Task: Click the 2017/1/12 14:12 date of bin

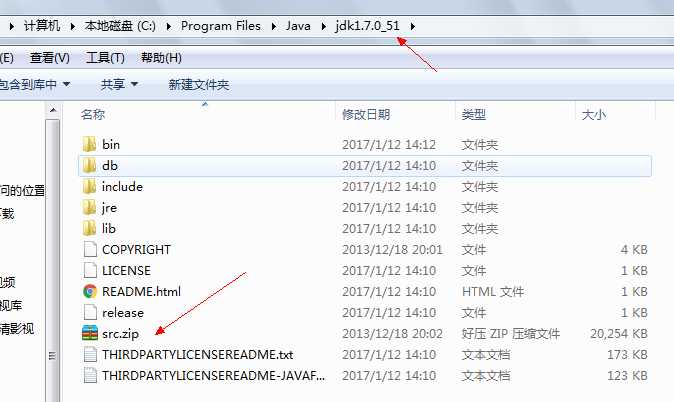Action: [x=389, y=144]
